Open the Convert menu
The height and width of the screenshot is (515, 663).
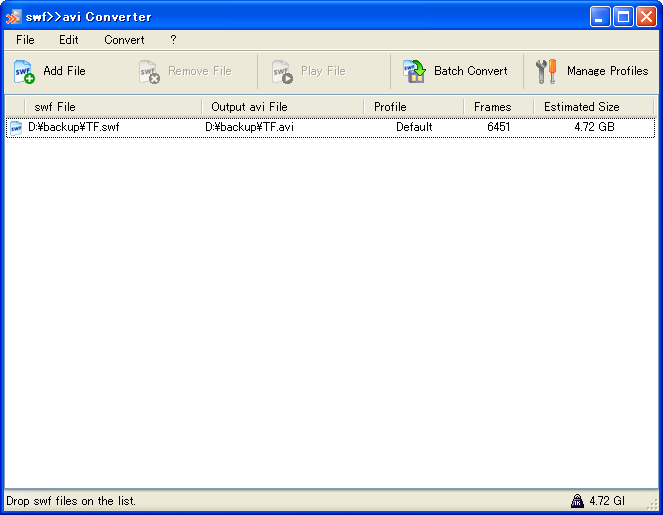[x=124, y=40]
